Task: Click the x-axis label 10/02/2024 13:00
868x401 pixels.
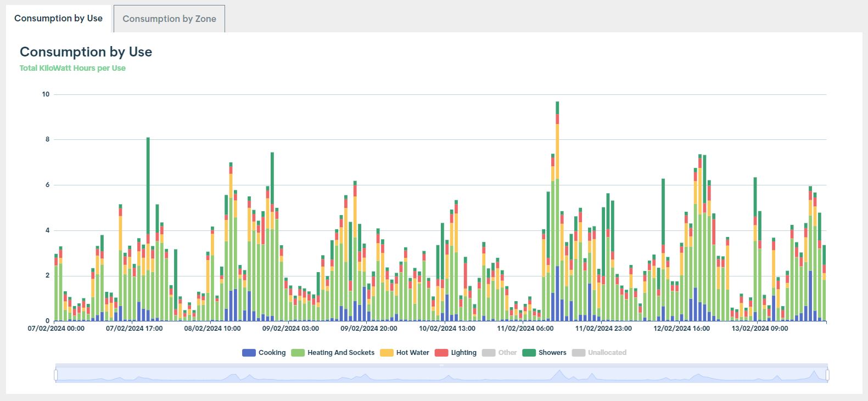Action: [x=447, y=329]
